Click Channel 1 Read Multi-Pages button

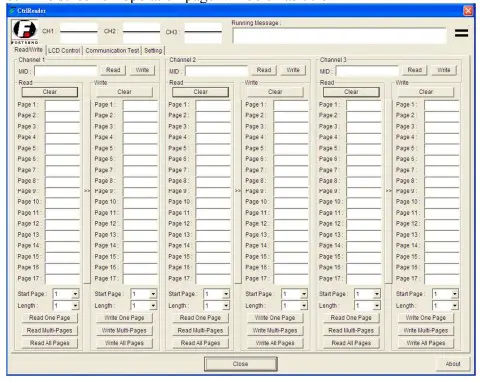click(x=50, y=331)
